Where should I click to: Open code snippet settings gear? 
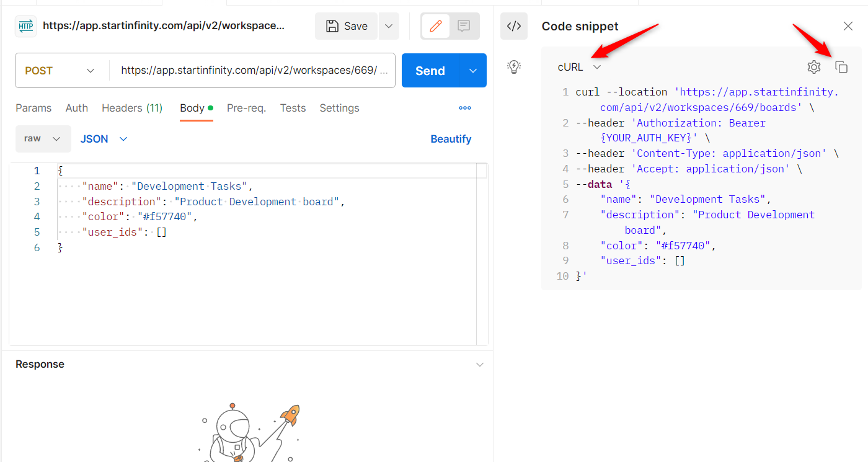(814, 67)
